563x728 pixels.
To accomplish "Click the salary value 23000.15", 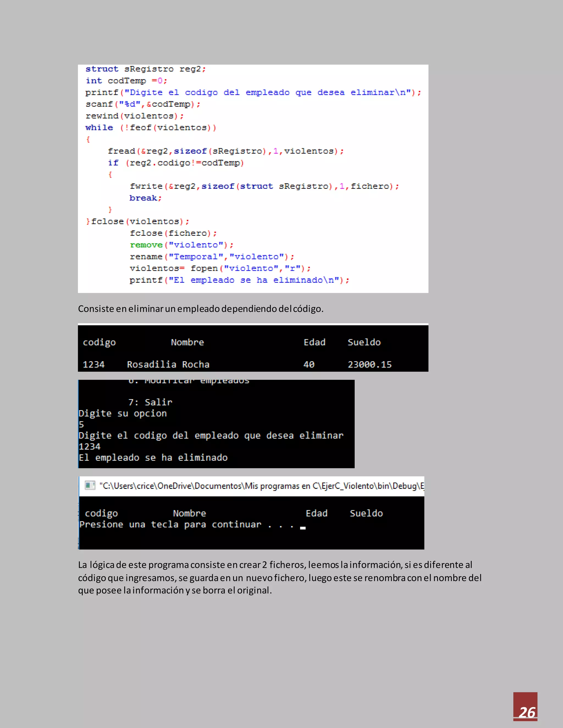I will (x=369, y=364).
